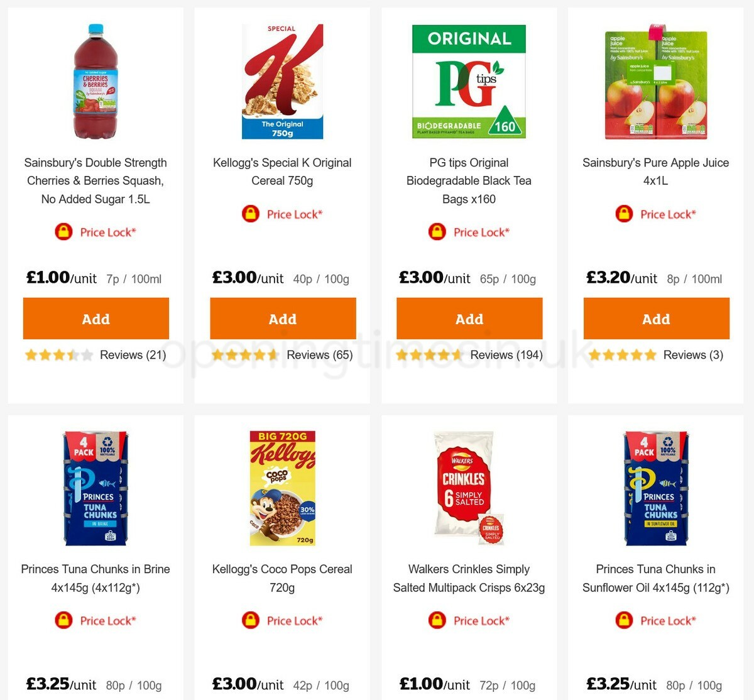Add PG tips Biodegradable Black Tea Bags to basket

(469, 319)
